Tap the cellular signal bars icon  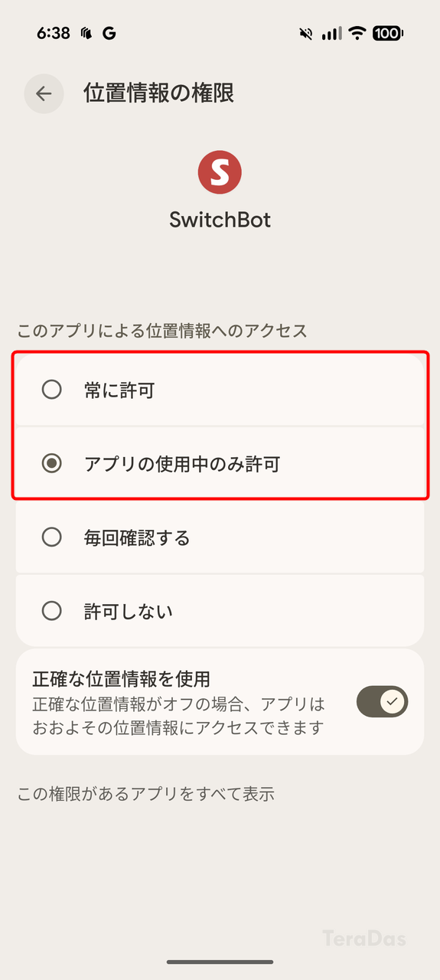(331, 34)
